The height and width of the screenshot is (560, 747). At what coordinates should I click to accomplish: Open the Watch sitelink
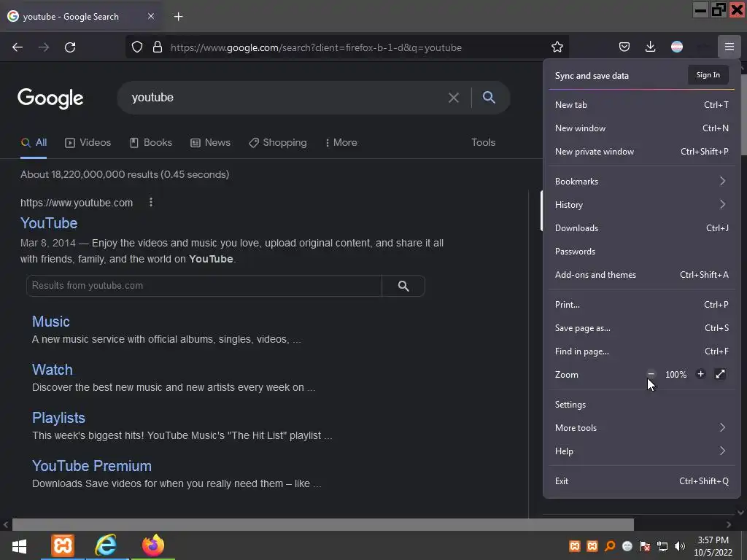tap(53, 370)
